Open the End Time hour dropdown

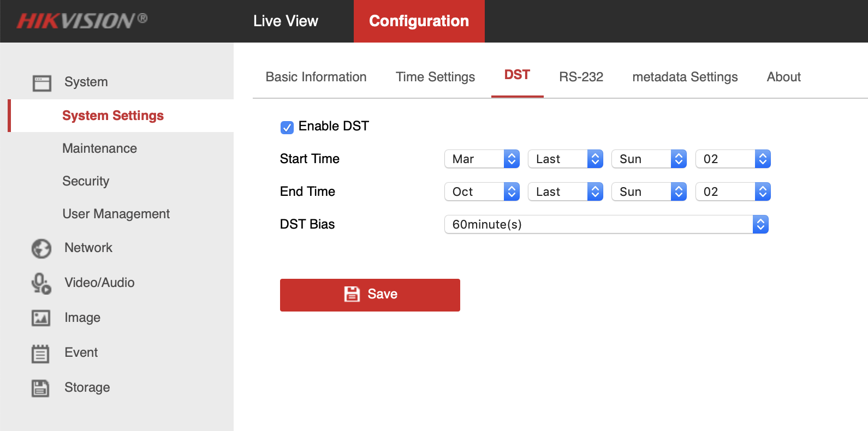733,191
